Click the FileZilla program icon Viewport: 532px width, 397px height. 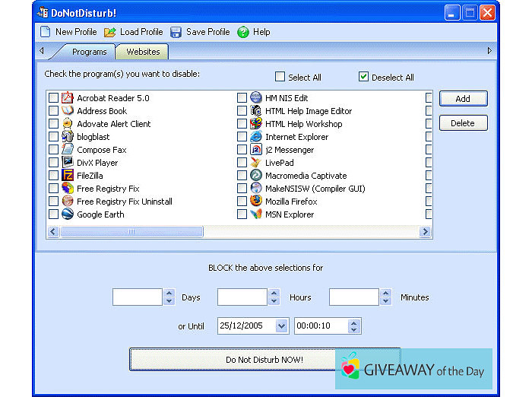pos(68,176)
